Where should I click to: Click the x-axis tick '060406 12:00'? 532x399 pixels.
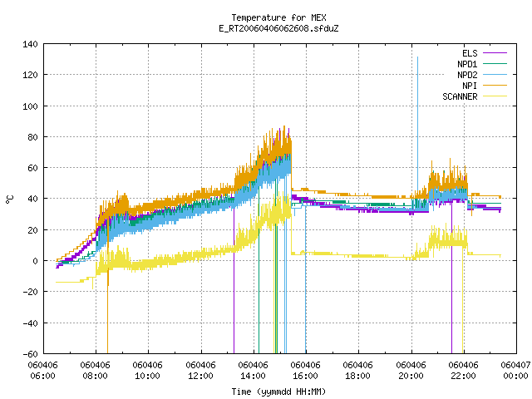pos(201,371)
